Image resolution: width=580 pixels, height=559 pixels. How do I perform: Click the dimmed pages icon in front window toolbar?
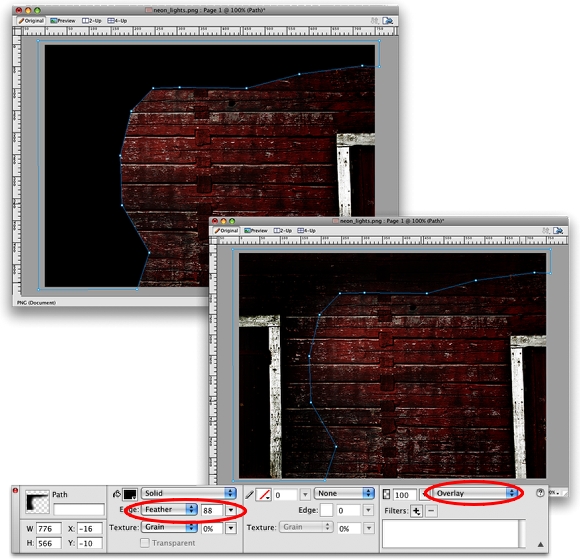(546, 231)
